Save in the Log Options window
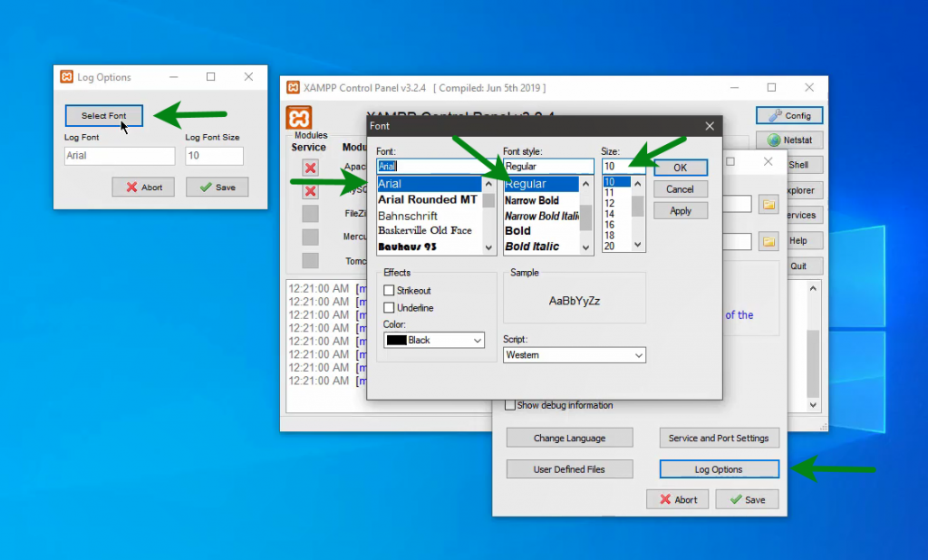 pos(217,187)
